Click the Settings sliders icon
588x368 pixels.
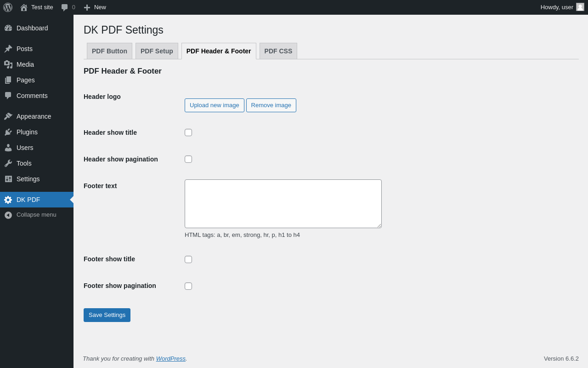8,179
